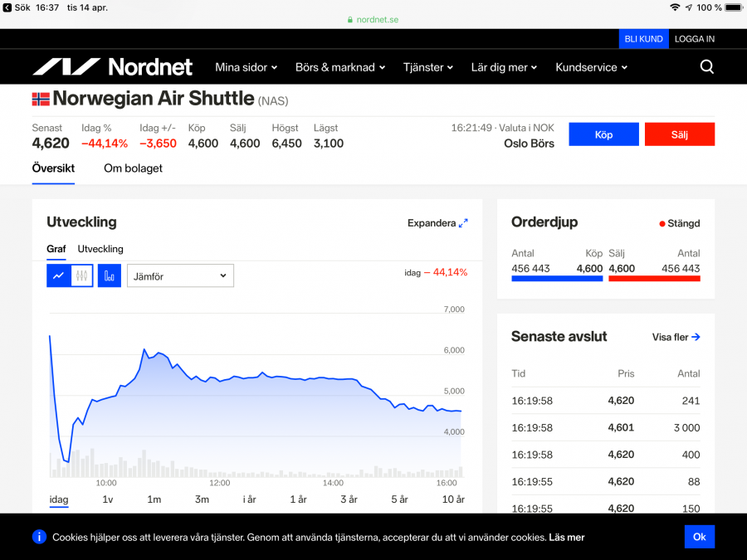The image size is (747, 560).
Task: Expand the Mina sidor menu
Action: [x=246, y=67]
